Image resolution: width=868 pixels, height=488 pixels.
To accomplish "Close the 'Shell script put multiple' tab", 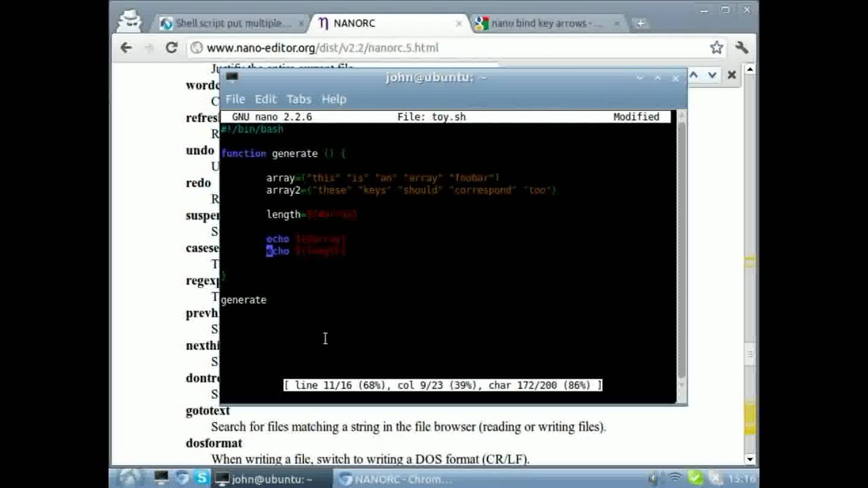I will click(302, 23).
